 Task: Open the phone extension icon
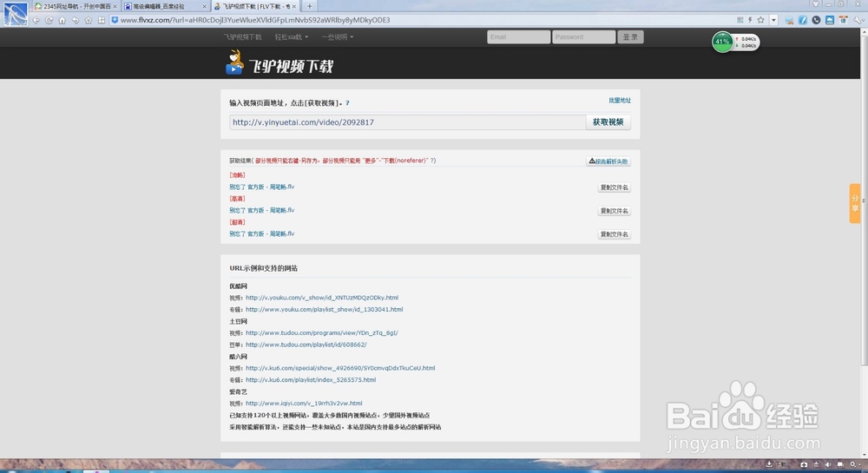click(x=816, y=20)
